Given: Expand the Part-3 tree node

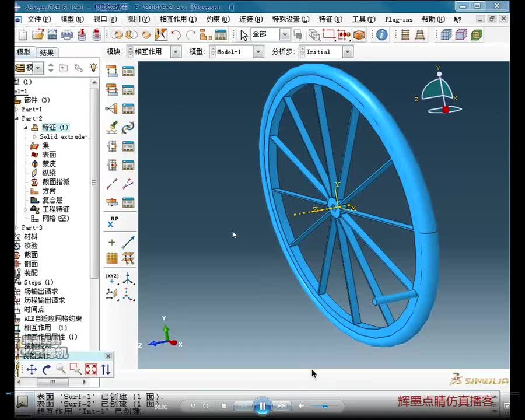Looking at the screenshot, I should (17, 228).
